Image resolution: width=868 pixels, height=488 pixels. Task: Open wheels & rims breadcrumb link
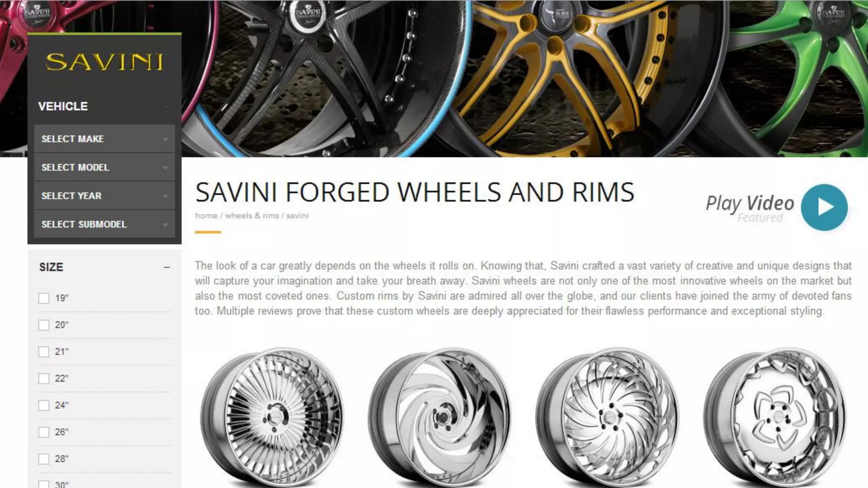(x=252, y=216)
